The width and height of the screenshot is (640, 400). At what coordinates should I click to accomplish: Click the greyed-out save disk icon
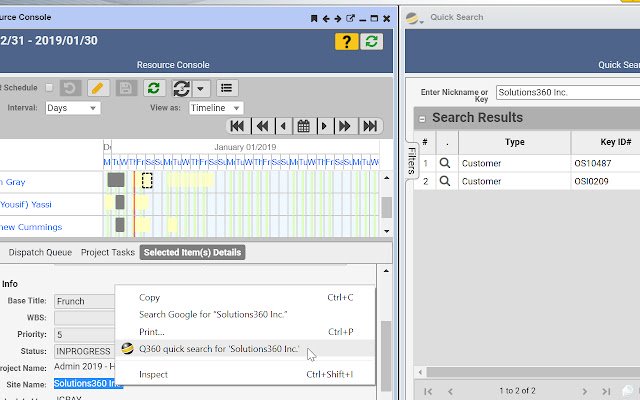126,88
